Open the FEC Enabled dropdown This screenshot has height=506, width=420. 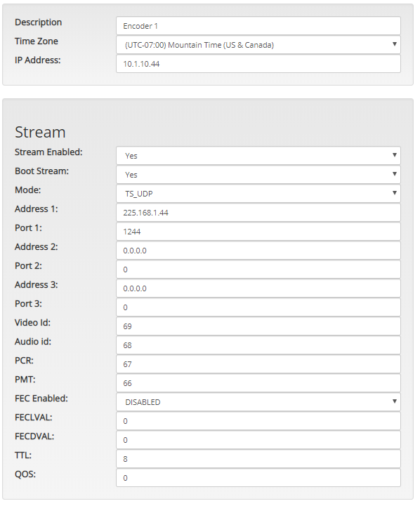click(258, 402)
